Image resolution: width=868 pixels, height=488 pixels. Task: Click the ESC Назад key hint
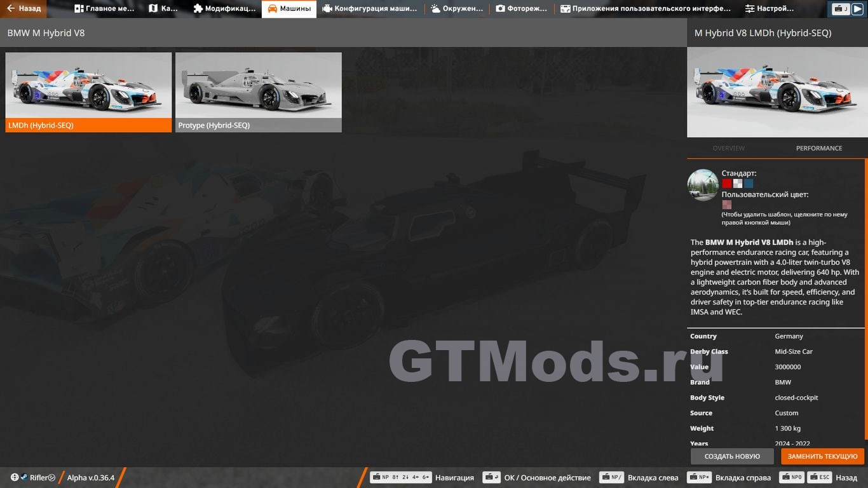pyautogui.click(x=820, y=477)
